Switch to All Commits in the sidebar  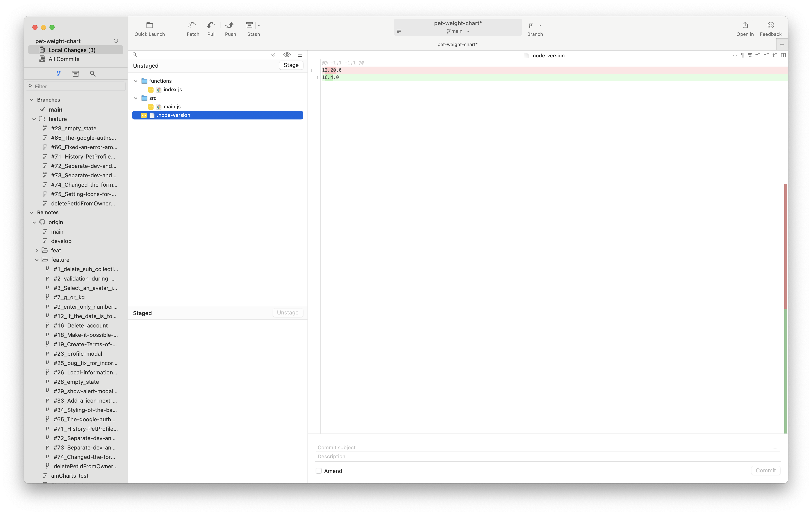pos(64,59)
